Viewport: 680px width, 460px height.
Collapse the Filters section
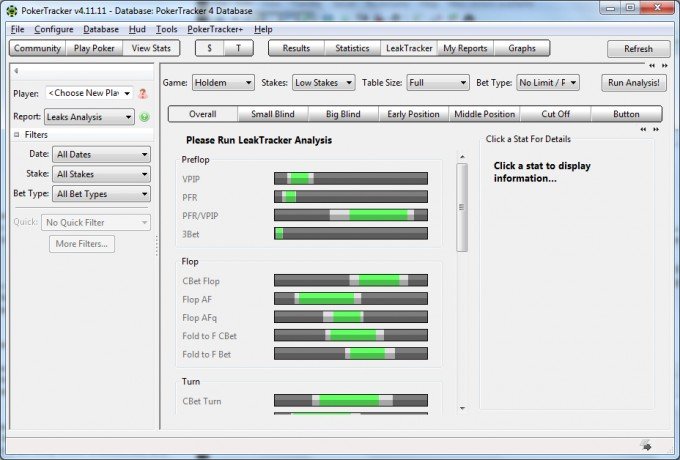(x=15, y=134)
